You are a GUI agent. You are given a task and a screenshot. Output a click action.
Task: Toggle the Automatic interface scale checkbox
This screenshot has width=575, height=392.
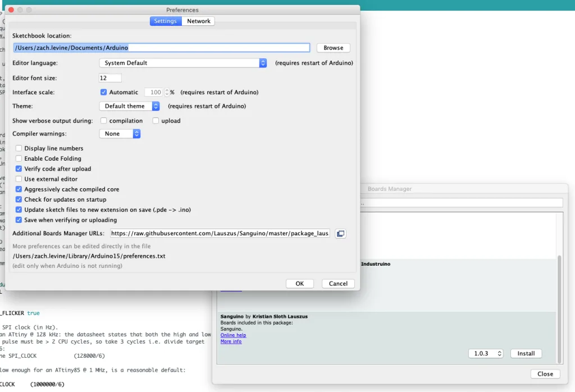pyautogui.click(x=103, y=92)
